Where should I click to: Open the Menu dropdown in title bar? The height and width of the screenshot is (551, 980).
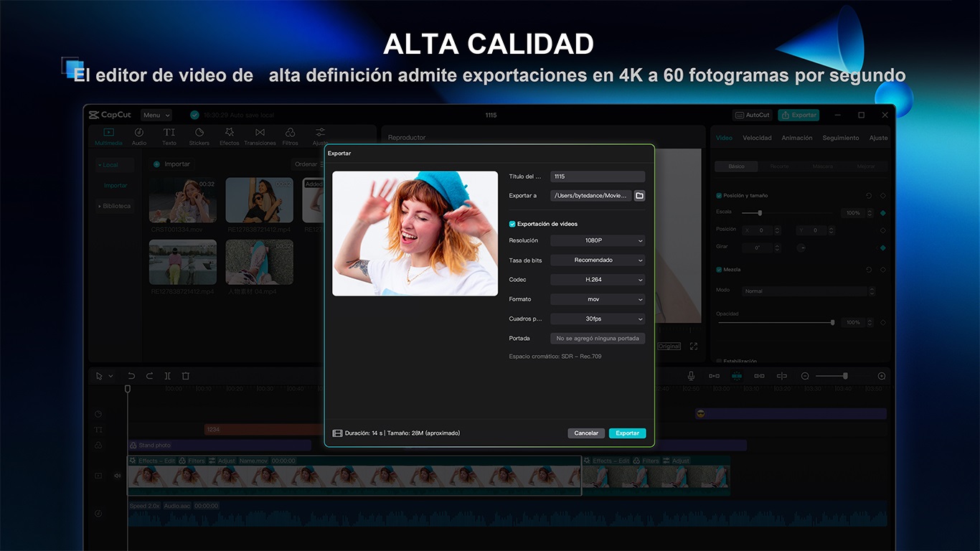pyautogui.click(x=156, y=115)
